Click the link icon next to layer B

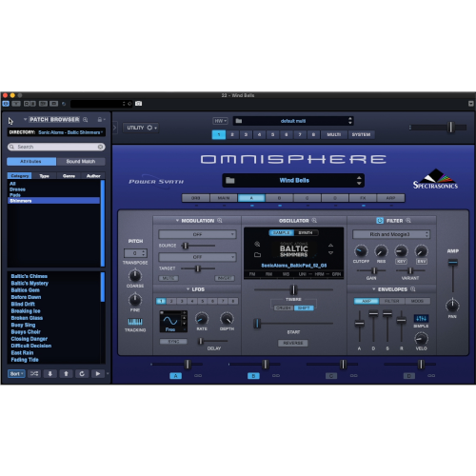(x=276, y=376)
